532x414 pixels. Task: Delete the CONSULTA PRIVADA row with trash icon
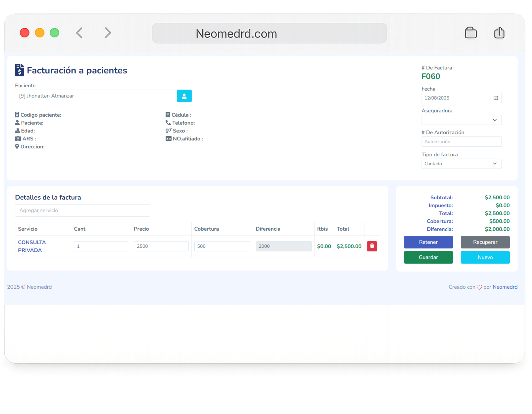coord(372,246)
